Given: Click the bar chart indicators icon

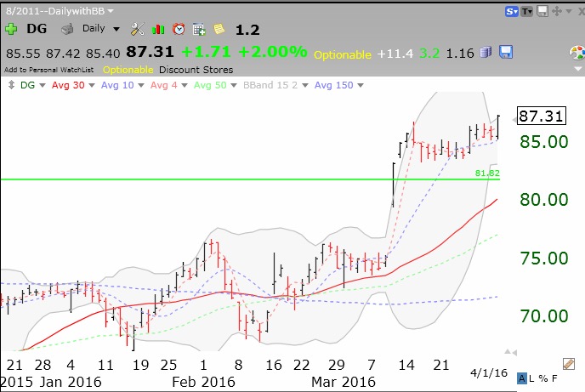Looking at the screenshot, I should [x=158, y=29].
